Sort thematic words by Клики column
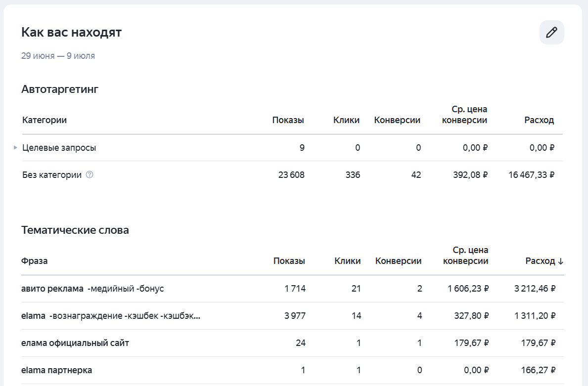The width and height of the screenshot is (588, 386). pos(348,261)
